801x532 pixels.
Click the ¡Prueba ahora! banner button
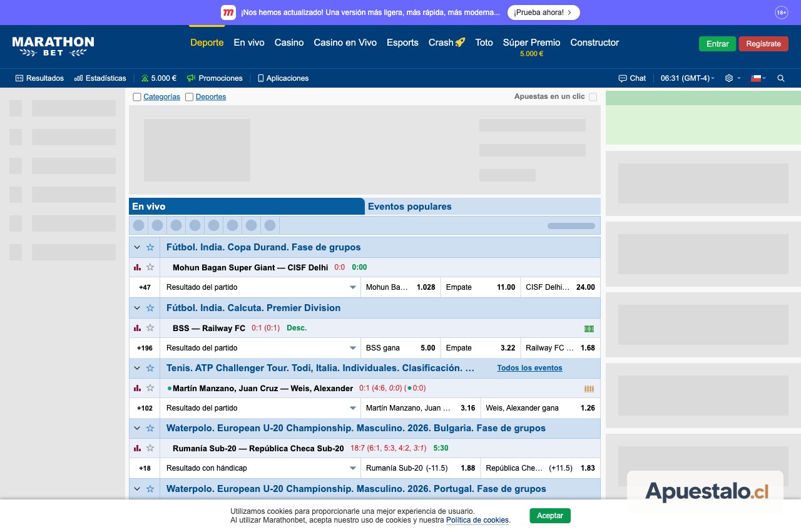coord(543,13)
